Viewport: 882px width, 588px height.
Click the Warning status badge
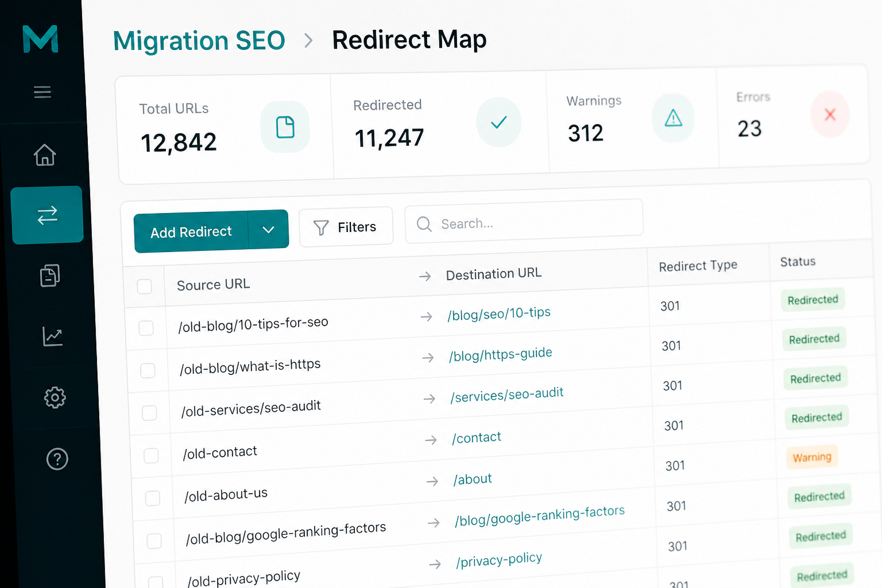point(812,457)
